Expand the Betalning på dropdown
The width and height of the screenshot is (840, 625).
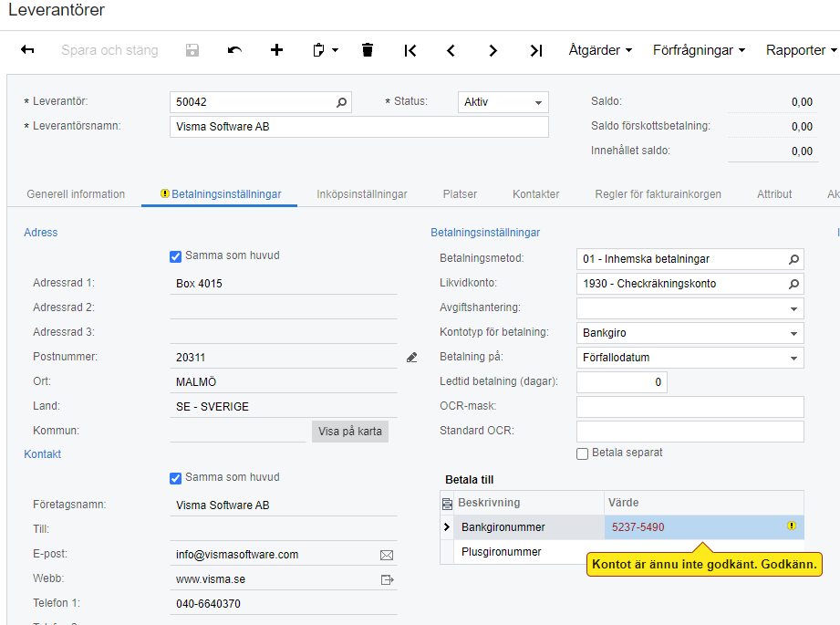pyautogui.click(x=794, y=358)
